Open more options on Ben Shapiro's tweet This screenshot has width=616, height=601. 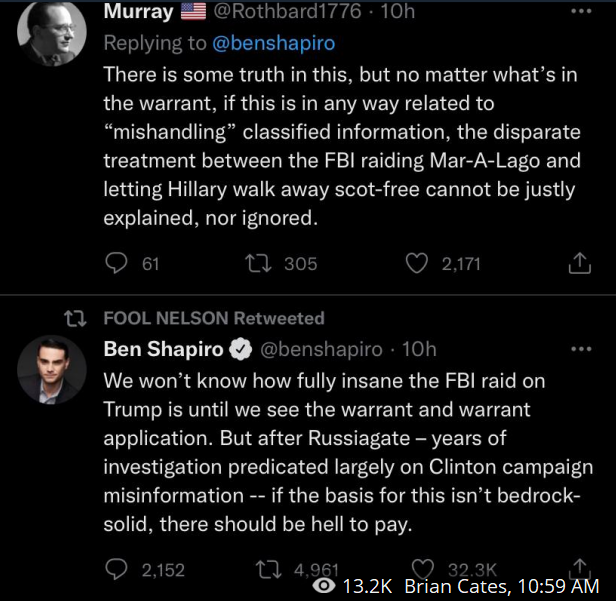pyautogui.click(x=580, y=349)
